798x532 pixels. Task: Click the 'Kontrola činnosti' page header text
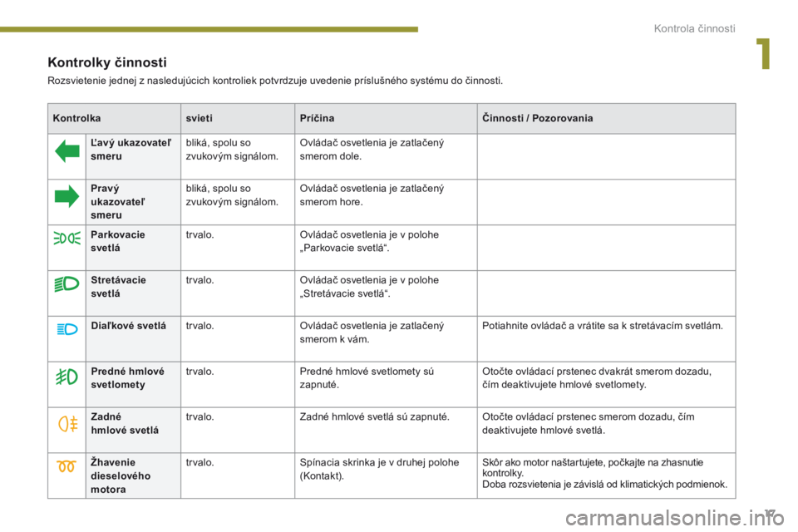pyautogui.click(x=695, y=28)
